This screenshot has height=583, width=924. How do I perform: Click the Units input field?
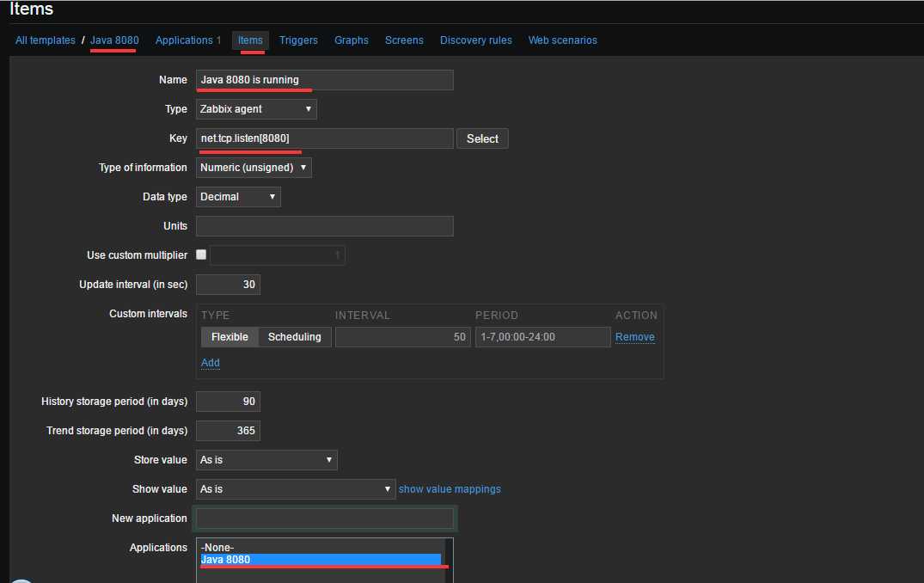click(x=325, y=226)
